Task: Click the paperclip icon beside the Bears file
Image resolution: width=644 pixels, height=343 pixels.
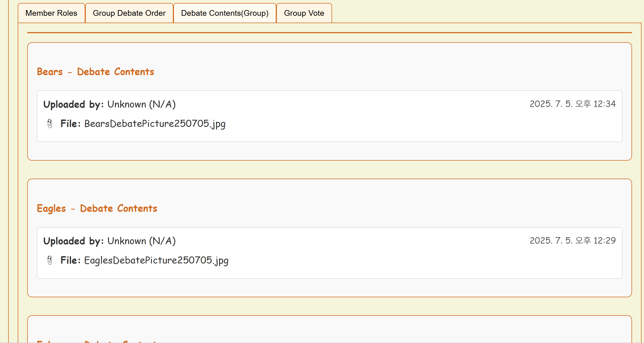Action: pos(50,124)
